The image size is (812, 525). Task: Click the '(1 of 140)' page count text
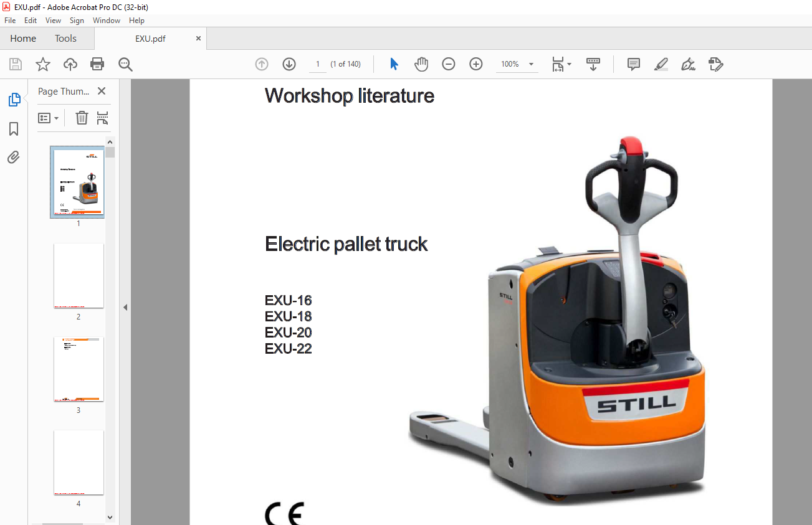(x=346, y=64)
